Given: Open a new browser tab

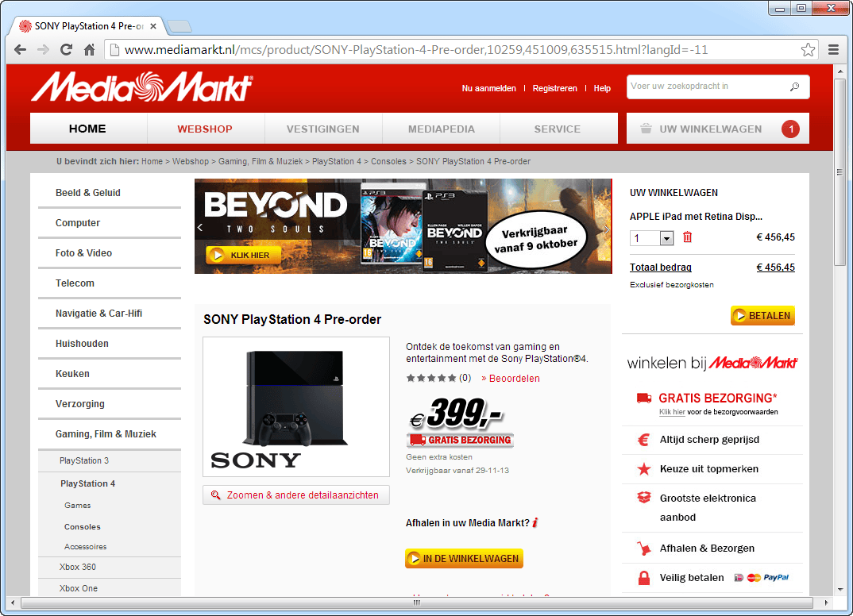Looking at the screenshot, I should [x=179, y=26].
